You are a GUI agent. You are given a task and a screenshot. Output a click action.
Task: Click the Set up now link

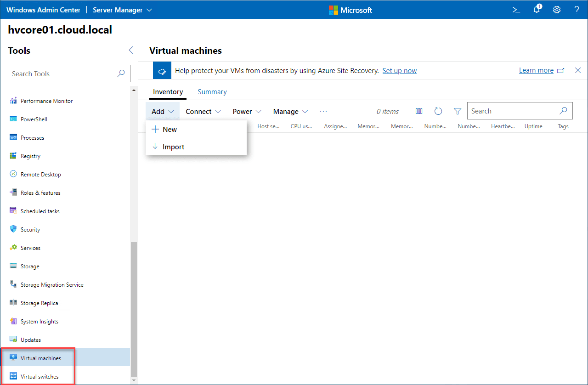coord(400,71)
